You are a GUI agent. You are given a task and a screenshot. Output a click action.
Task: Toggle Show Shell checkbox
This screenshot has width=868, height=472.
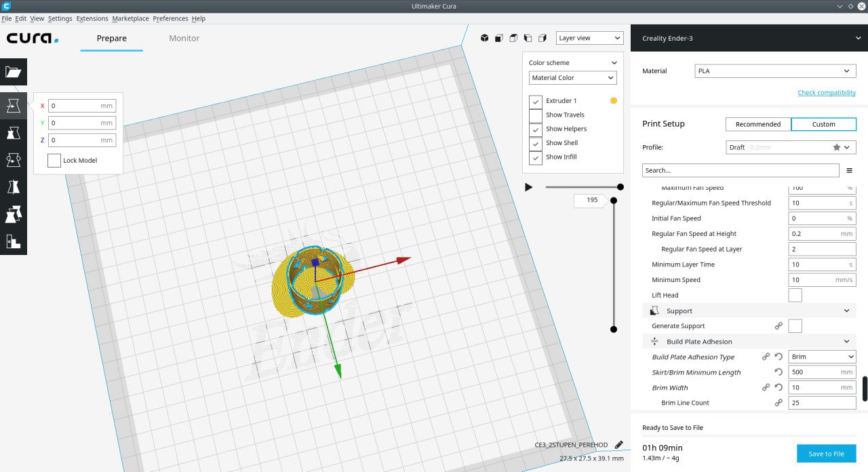[536, 143]
